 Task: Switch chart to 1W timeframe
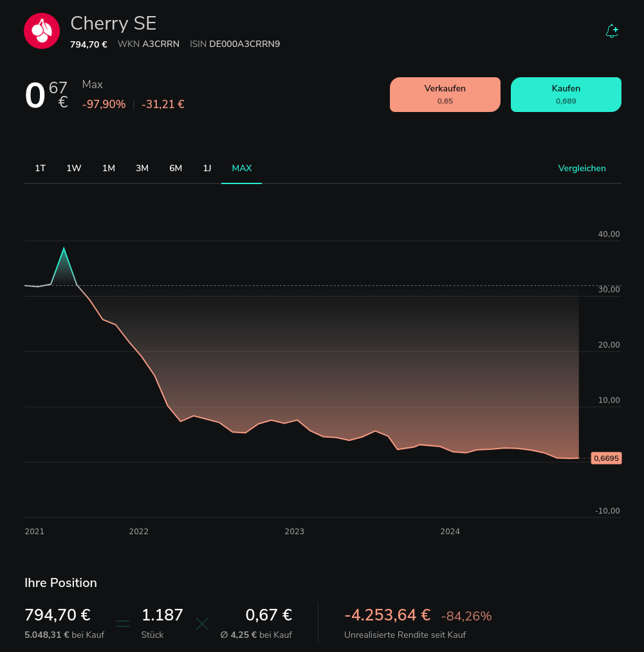pos(74,169)
